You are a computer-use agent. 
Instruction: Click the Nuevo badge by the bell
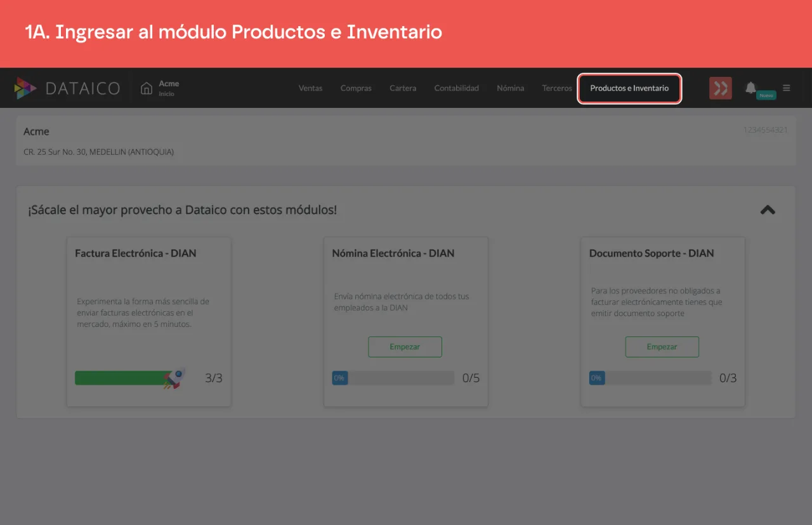(766, 95)
